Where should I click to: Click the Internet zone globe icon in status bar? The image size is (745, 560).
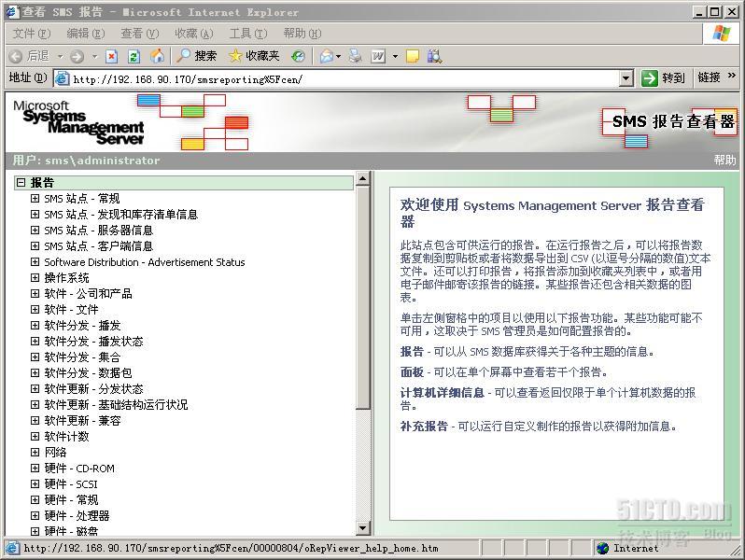coord(602,548)
